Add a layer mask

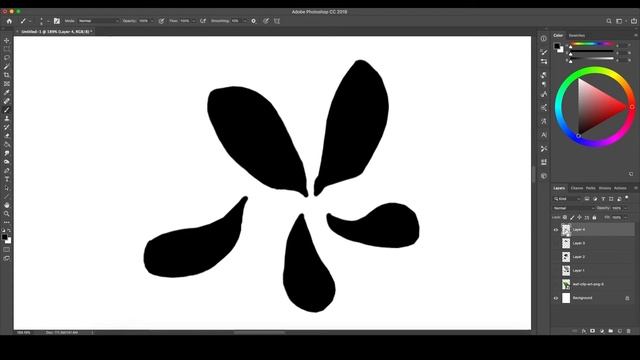coord(592,331)
